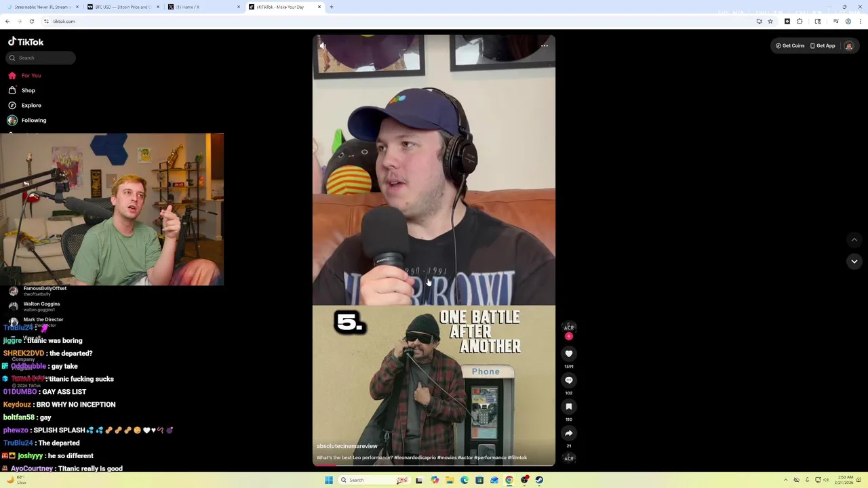
Task: Switch to the BTC USD browser tab
Action: coord(123,7)
